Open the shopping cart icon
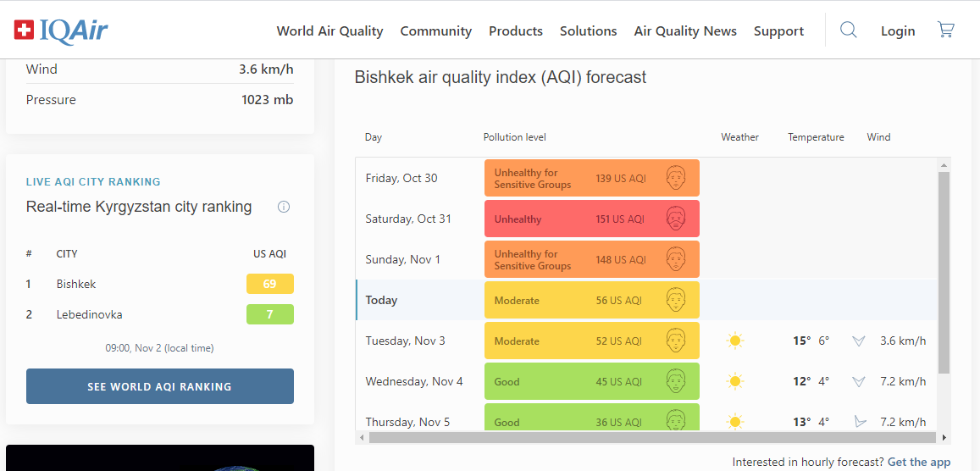Screen dimensions: 980x471 (945, 30)
